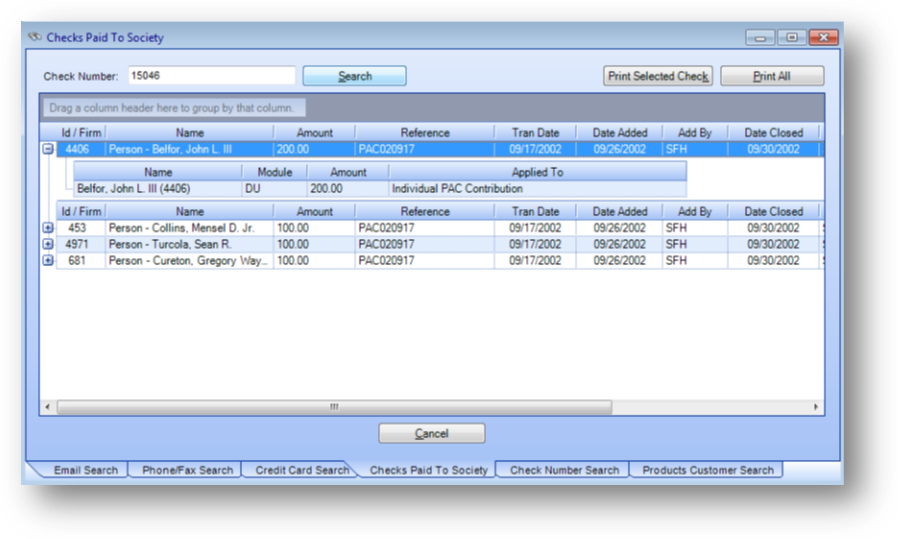Viewport: 898px width, 539px height.
Task: Open the Credit Card Search tab
Action: point(302,470)
